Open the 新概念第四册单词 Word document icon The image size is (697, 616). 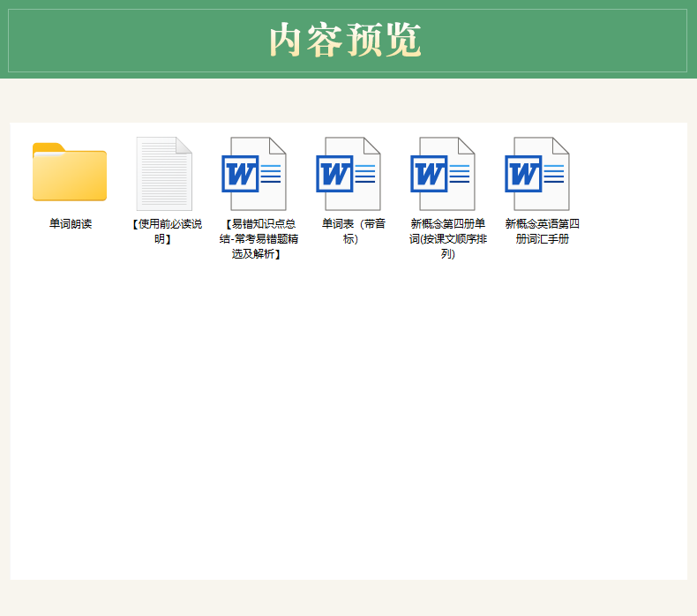(x=443, y=174)
